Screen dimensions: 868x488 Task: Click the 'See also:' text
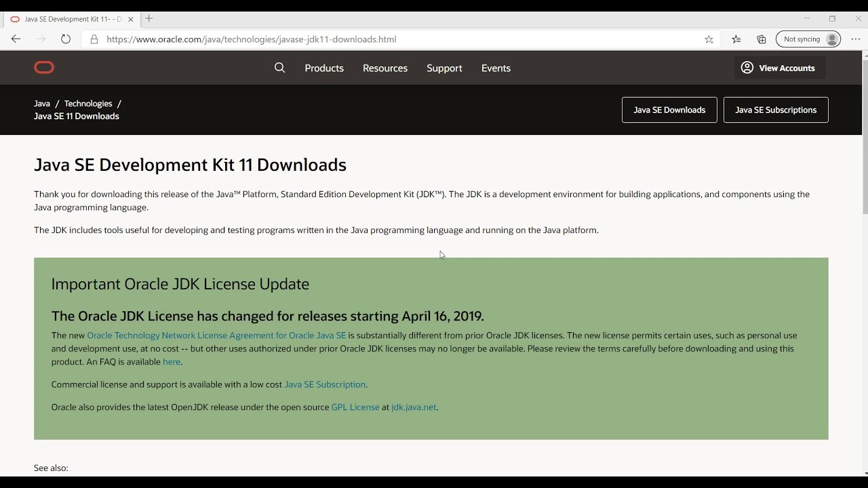tap(51, 468)
